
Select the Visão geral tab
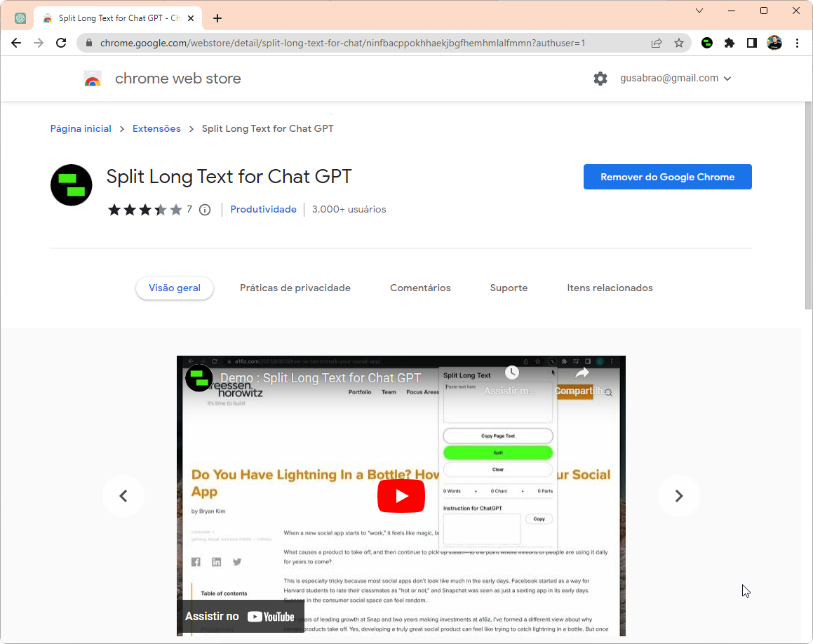click(175, 288)
